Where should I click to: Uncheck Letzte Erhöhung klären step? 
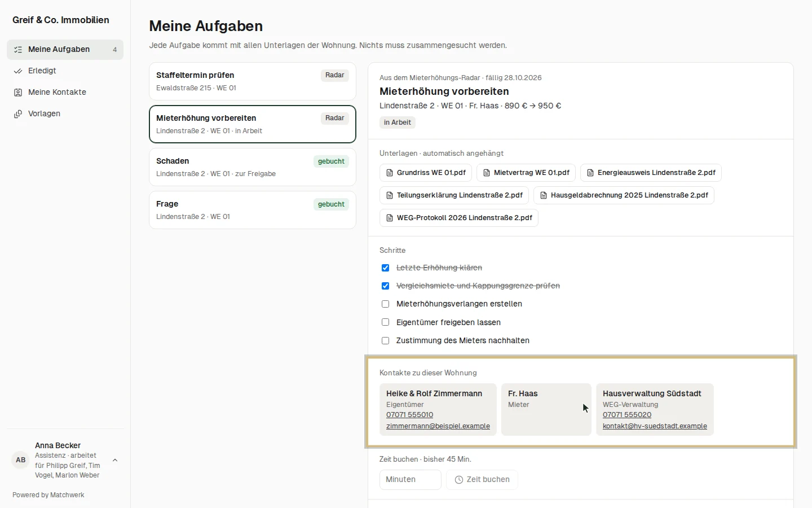[385, 268]
